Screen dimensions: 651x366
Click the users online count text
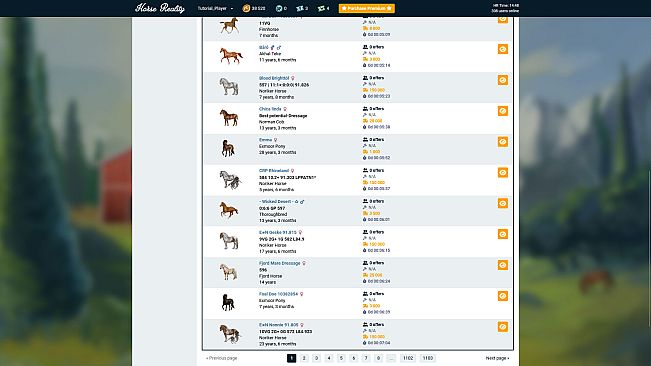tap(505, 11)
